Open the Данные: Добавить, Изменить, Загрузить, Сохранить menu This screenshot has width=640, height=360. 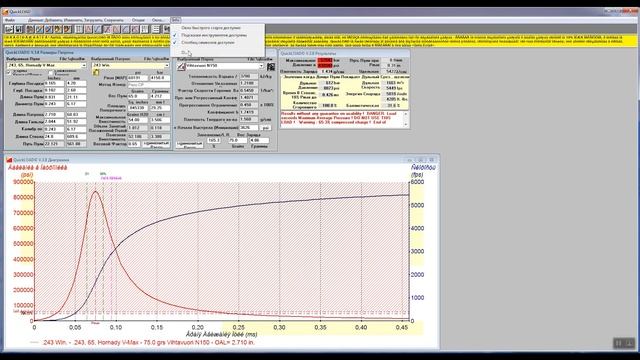(76, 20)
